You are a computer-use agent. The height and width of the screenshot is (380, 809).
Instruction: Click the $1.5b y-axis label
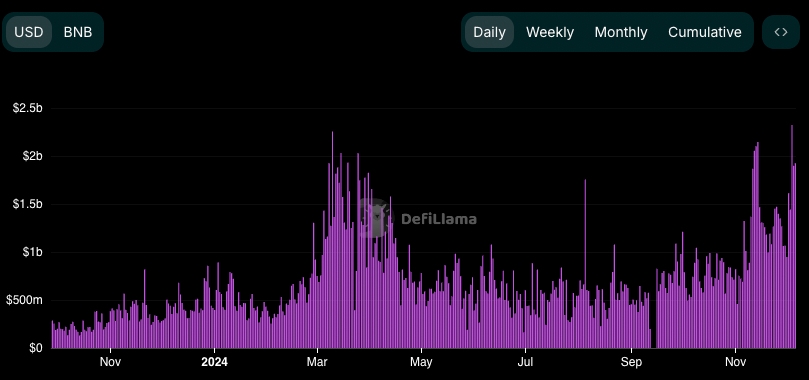click(x=27, y=204)
